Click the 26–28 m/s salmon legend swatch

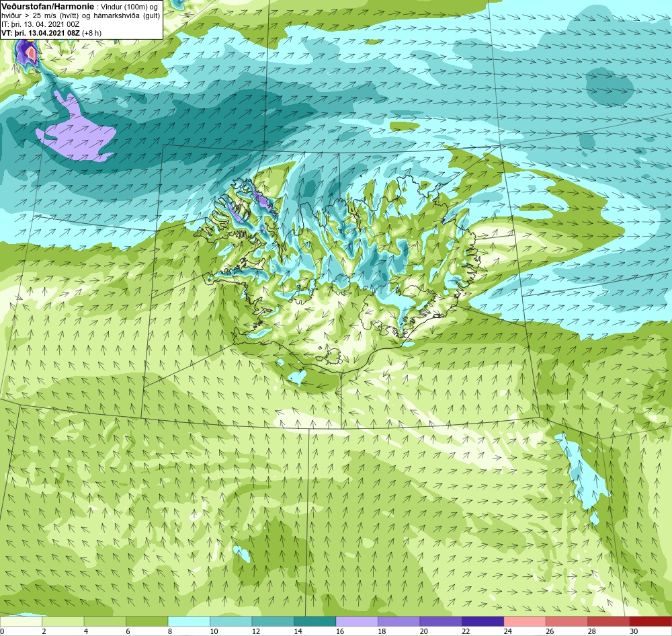point(567,621)
